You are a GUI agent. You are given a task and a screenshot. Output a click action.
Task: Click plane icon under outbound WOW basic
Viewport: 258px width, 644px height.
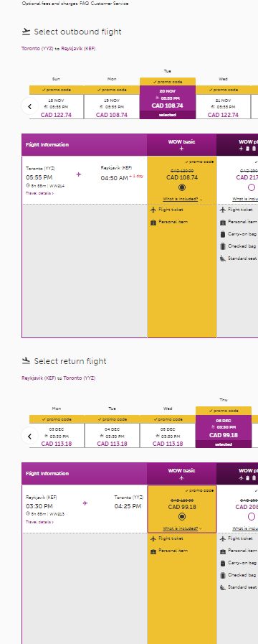point(182,149)
